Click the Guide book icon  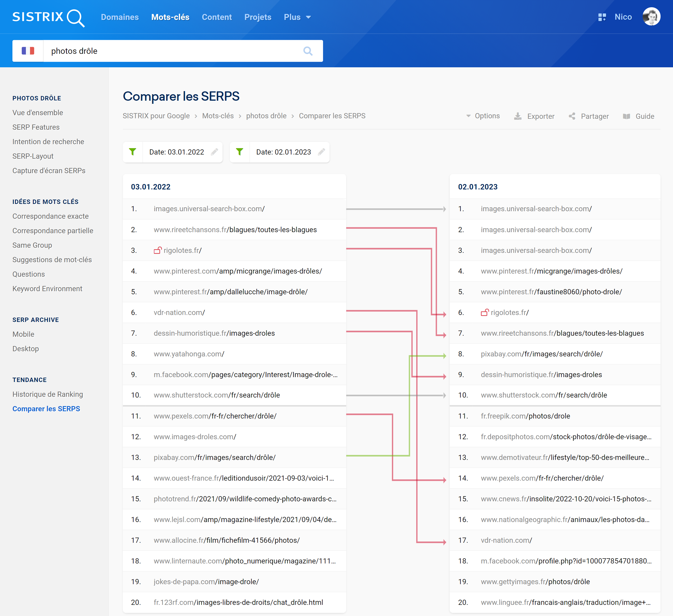coord(627,116)
